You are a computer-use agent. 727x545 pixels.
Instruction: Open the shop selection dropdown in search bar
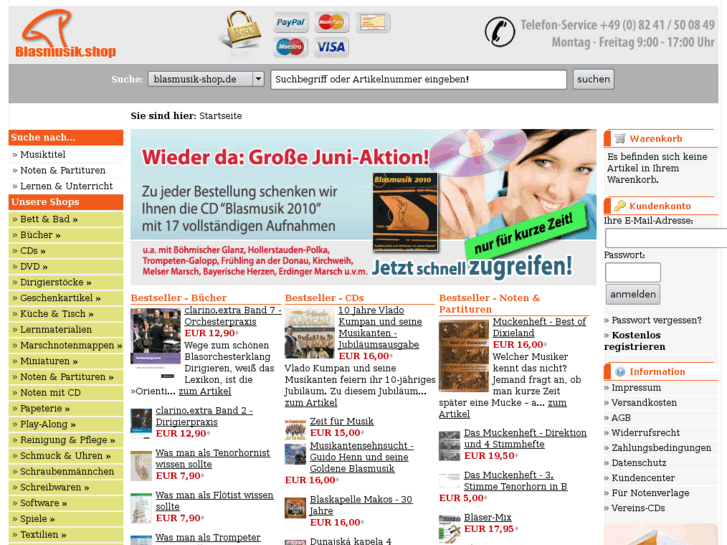206,79
